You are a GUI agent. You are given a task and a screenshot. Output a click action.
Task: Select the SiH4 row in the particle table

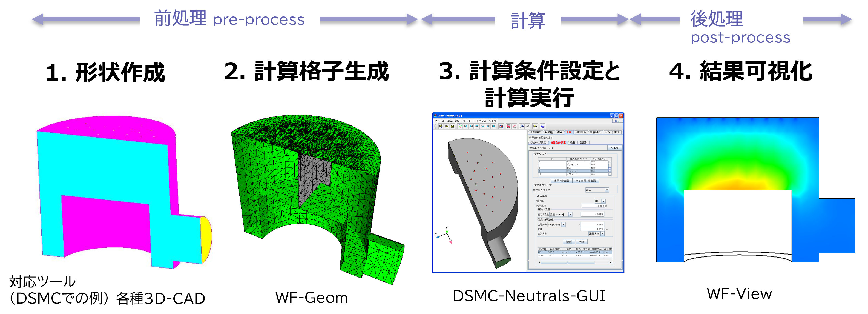[575, 256]
